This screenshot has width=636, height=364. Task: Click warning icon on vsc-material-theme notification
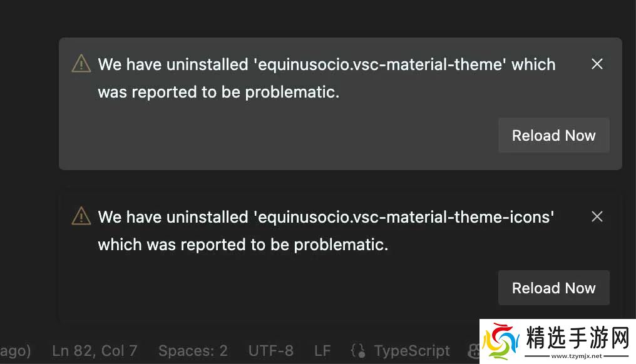point(81,63)
